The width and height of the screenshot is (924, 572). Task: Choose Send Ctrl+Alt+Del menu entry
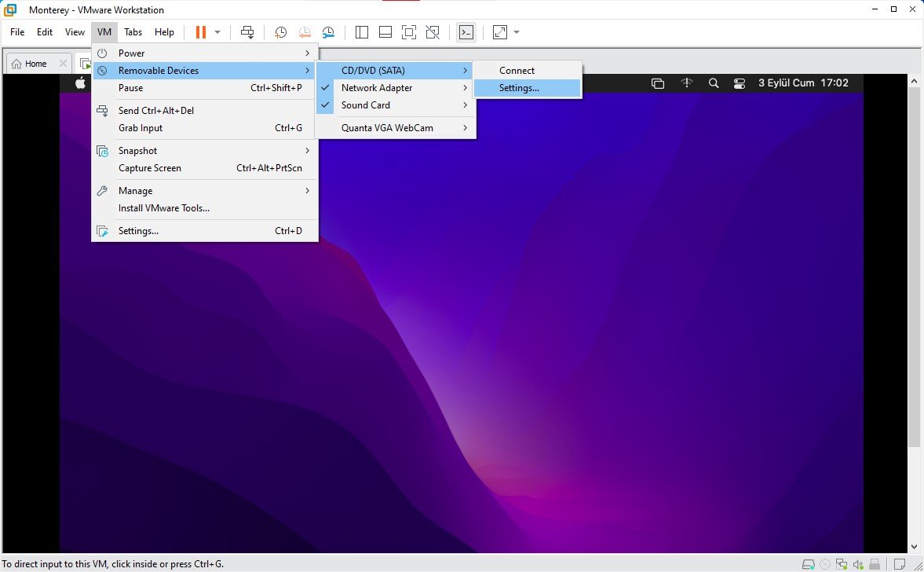[204, 111]
